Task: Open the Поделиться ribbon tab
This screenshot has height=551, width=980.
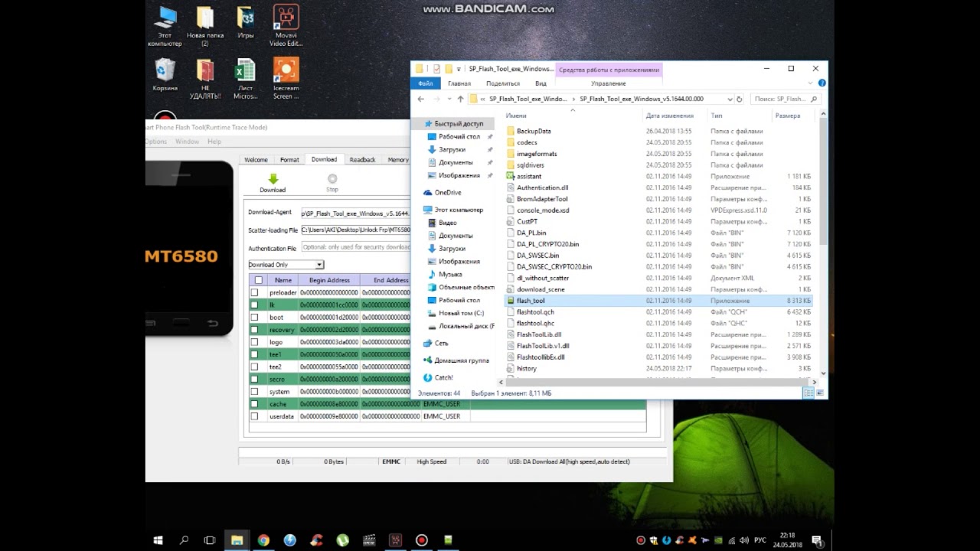Action: tap(503, 83)
